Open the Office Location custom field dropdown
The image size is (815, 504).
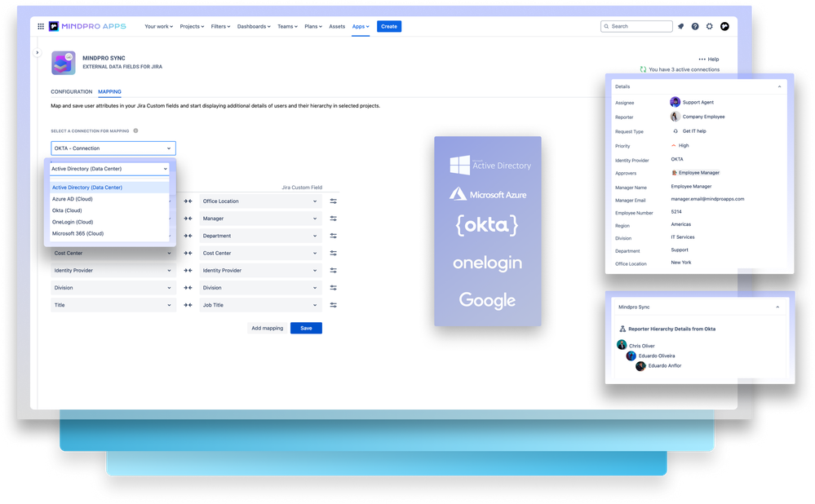[x=260, y=201]
